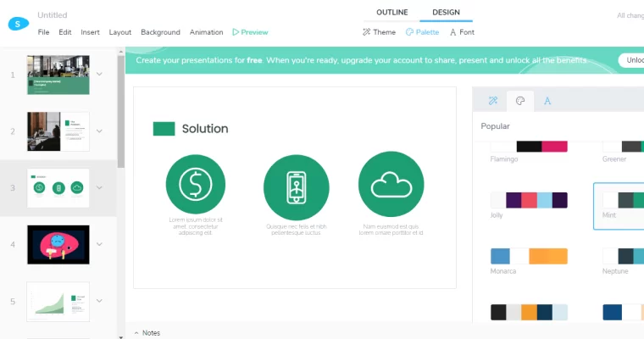Select the Palette option in top toolbar
This screenshot has height=339, width=644.
[x=422, y=32]
